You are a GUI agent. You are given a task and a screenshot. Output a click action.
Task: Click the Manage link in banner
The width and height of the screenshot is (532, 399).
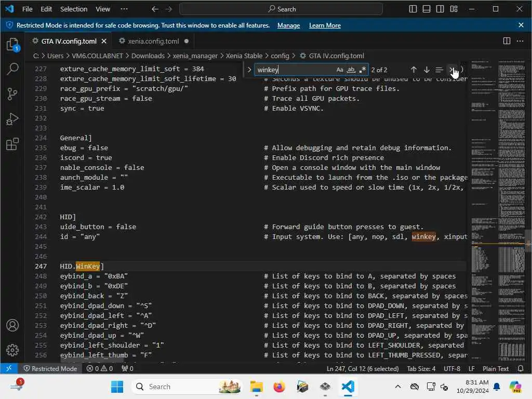click(x=288, y=25)
